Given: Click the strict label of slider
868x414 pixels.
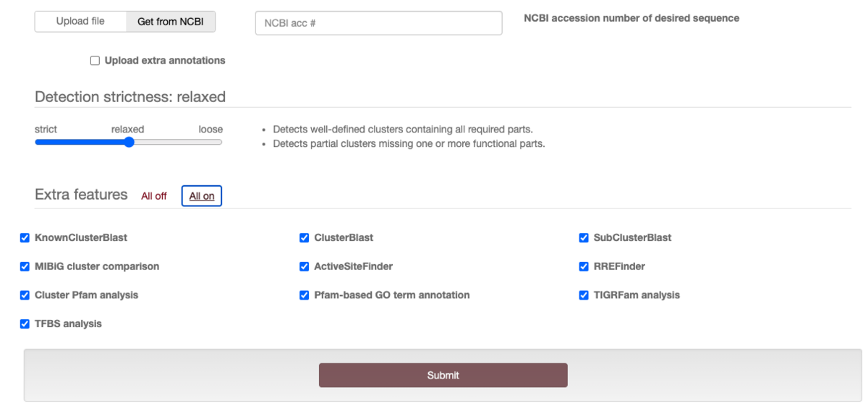Looking at the screenshot, I should point(46,130).
